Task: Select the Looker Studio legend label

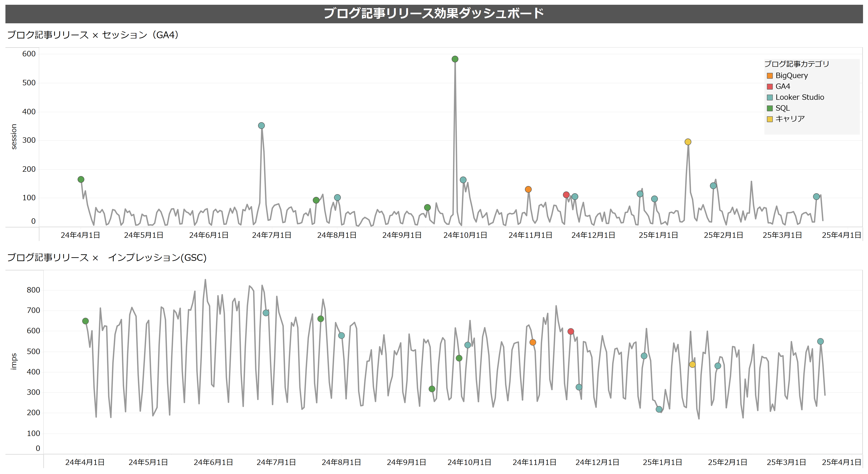Action: [800, 97]
